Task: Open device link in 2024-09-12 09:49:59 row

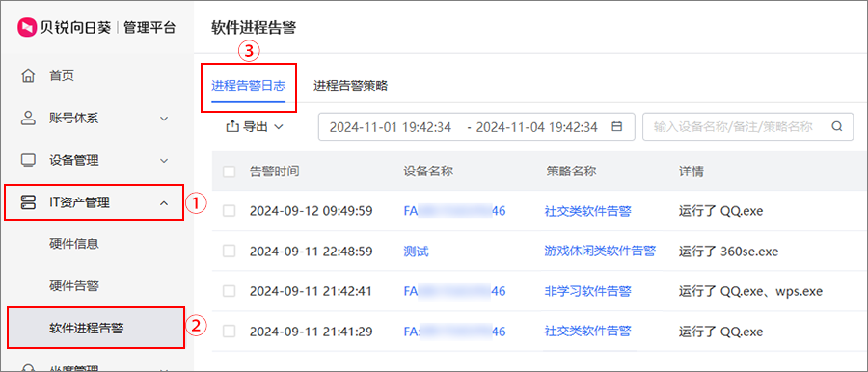Action: (x=454, y=210)
